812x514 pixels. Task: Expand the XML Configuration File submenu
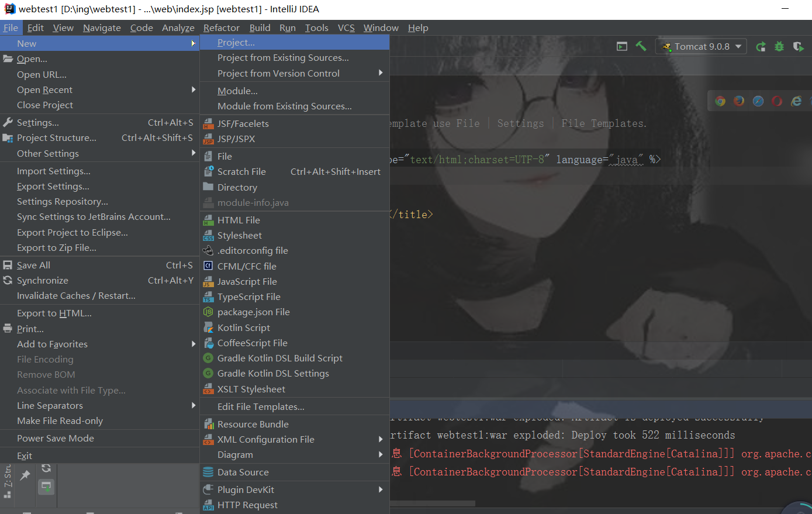[x=381, y=439]
